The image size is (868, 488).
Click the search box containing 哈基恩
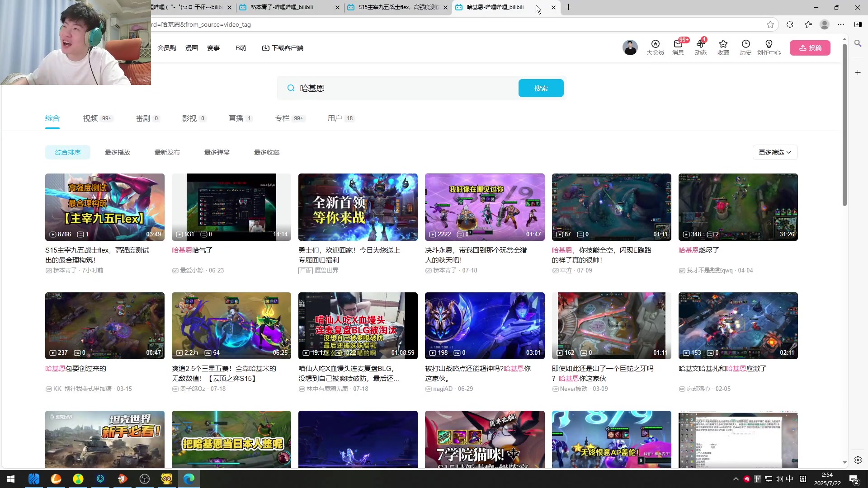pyautogui.click(x=398, y=88)
